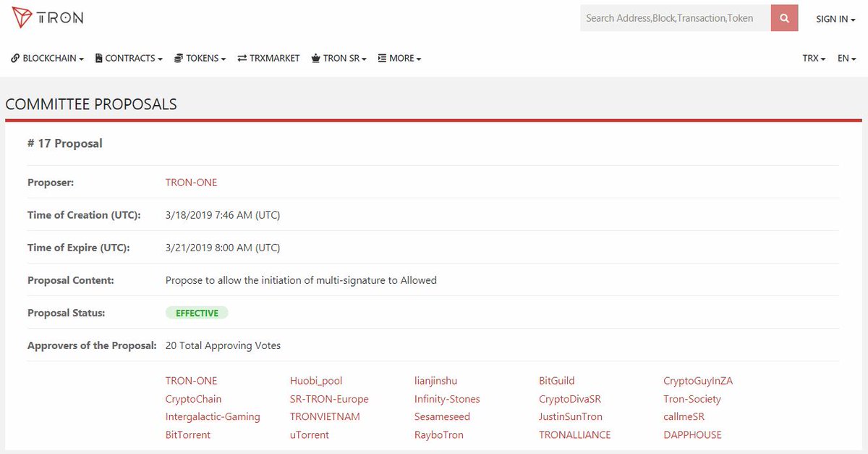Click the document icon beside CONTRACTS
868x454 pixels.
tap(99, 58)
